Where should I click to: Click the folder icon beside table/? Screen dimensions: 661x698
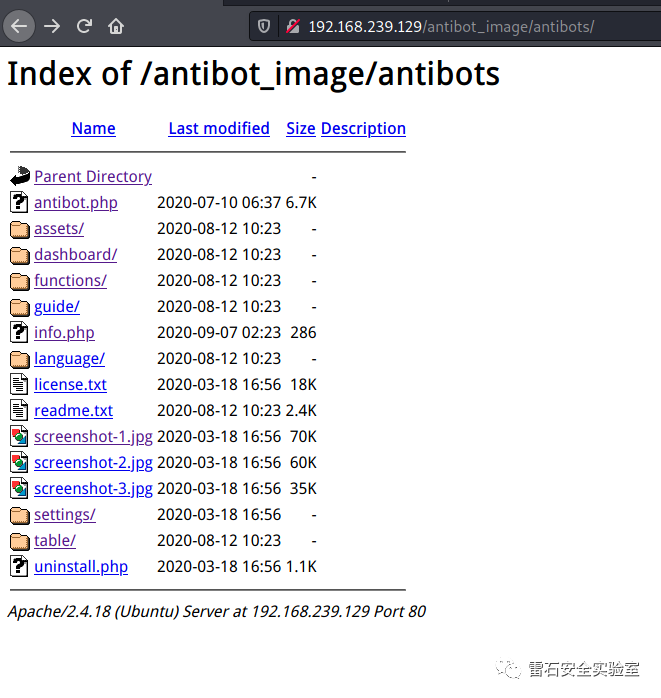[x=20, y=541]
